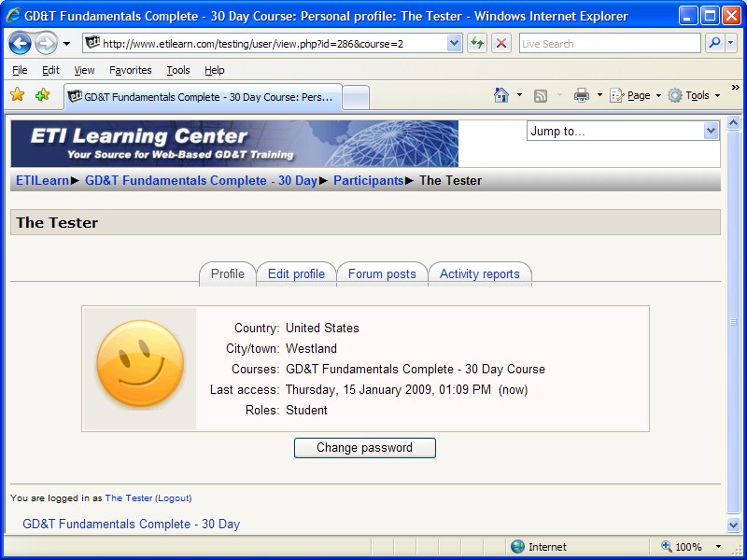The width and height of the screenshot is (747, 560).
Task: Click the Internet Explorer title bar icon
Action: (x=13, y=16)
